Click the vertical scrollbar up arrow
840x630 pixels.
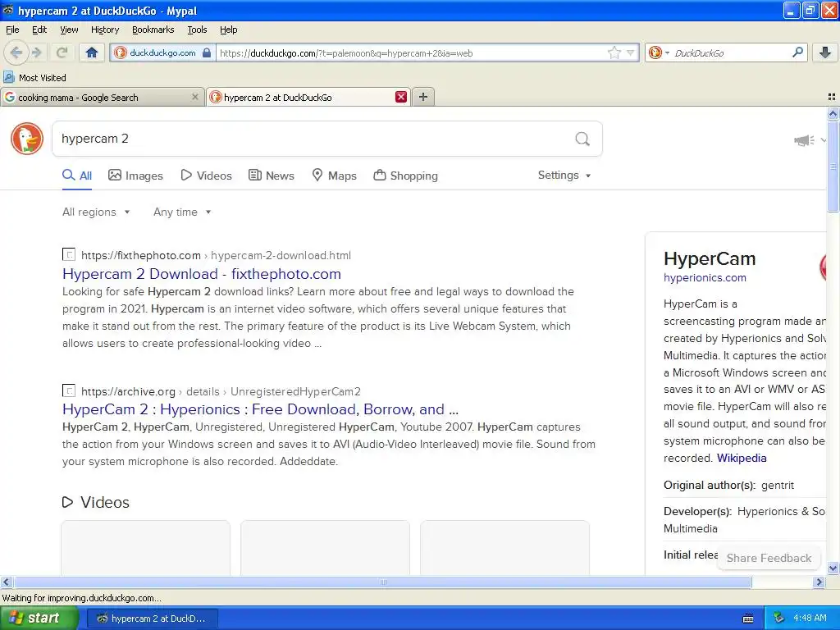point(833,113)
